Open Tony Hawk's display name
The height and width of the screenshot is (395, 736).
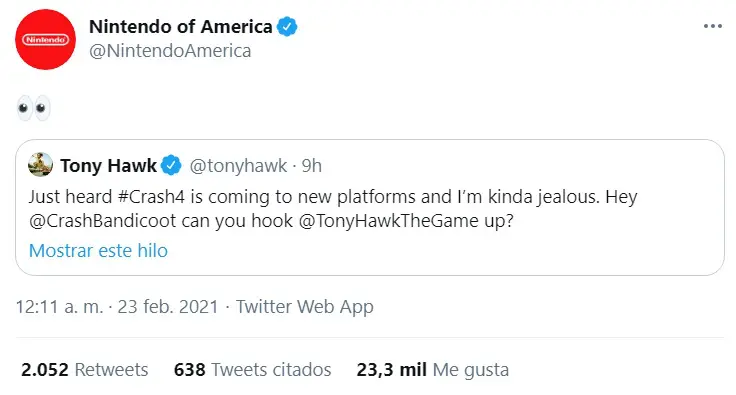coord(108,166)
